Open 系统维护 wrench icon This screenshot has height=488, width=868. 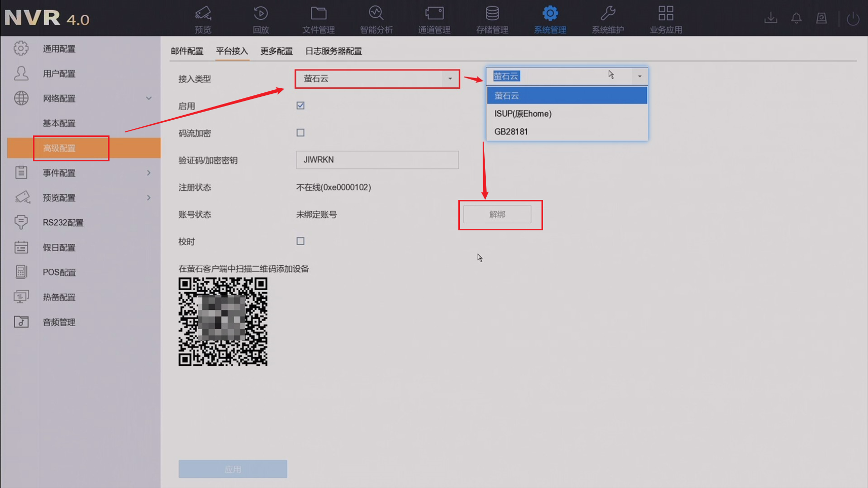607,14
